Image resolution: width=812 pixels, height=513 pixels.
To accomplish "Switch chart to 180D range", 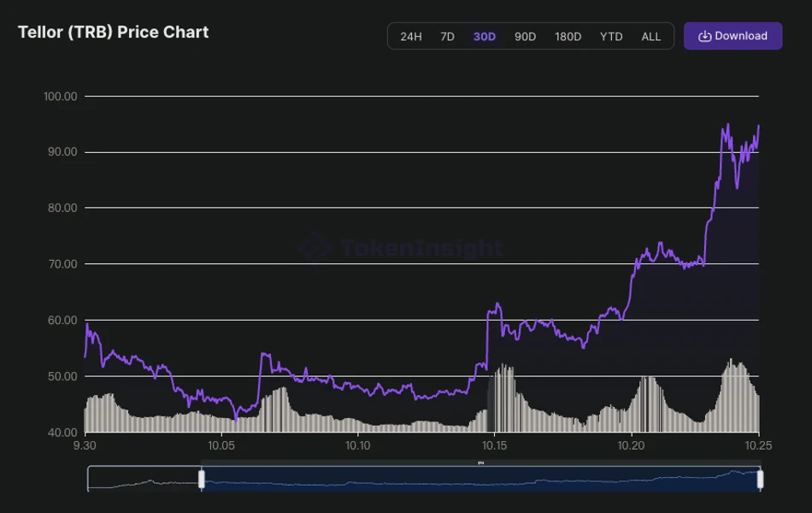I will 568,37.
